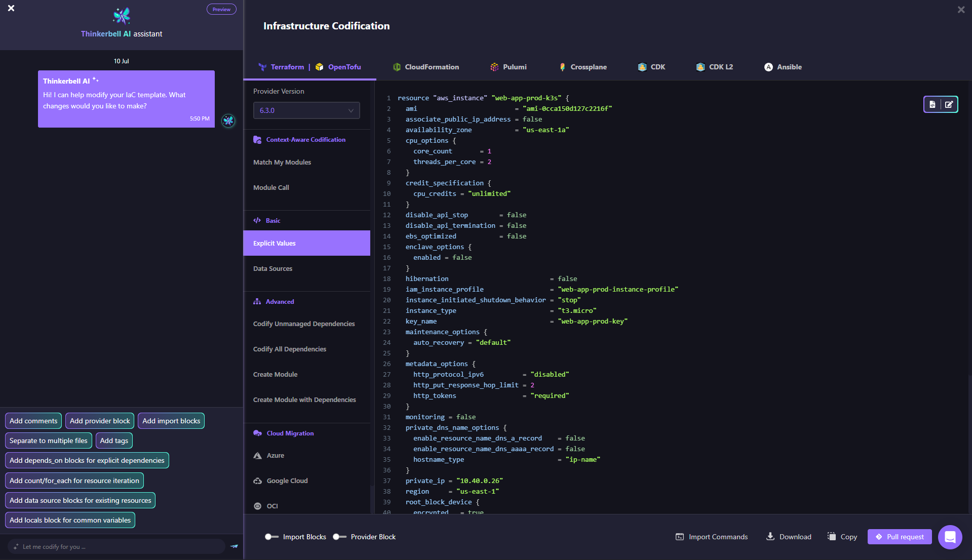
Task: Click the Basic section code icon
Action: pos(257,220)
